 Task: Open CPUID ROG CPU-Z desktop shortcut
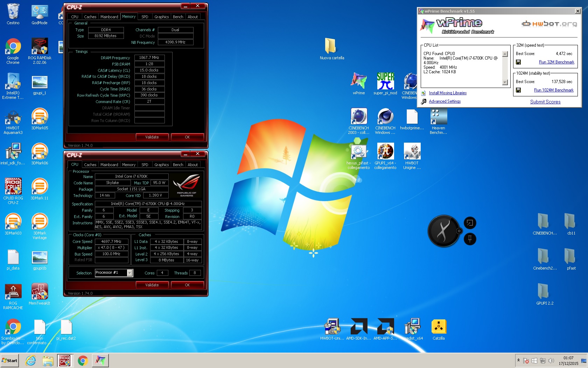(x=13, y=191)
